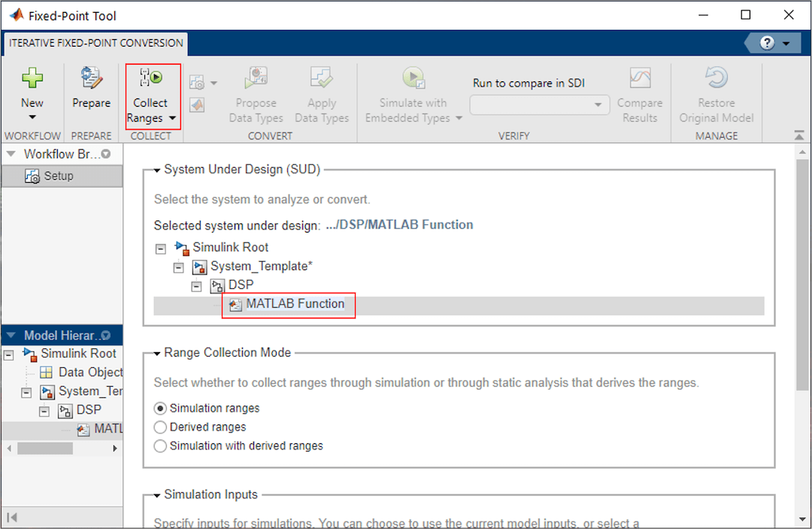Collapse the Range Collection Mode section
The height and width of the screenshot is (529, 812).
click(156, 353)
